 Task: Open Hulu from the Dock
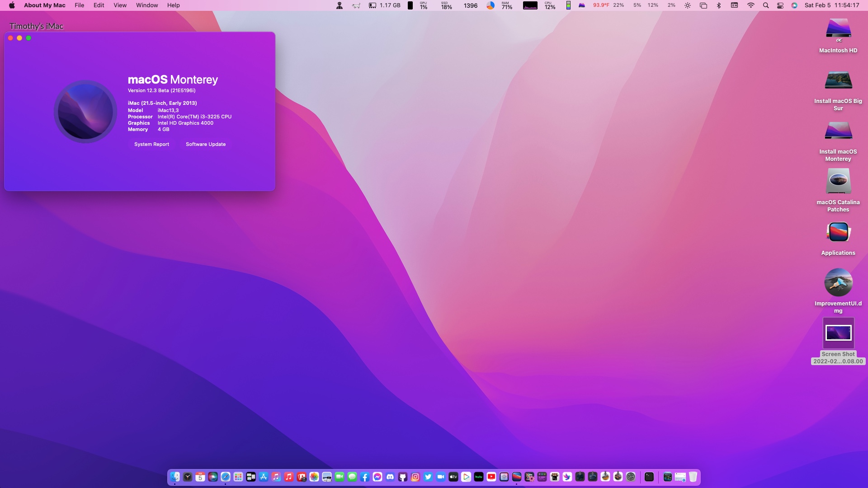[479, 477]
